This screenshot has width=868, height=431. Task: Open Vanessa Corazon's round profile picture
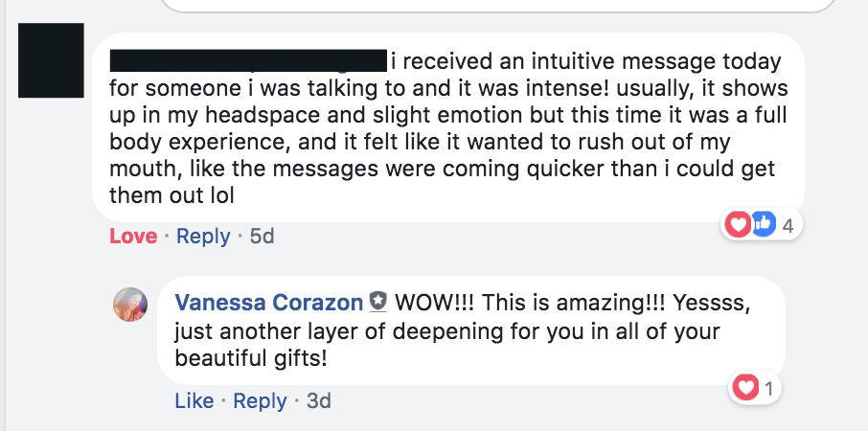coord(130,305)
